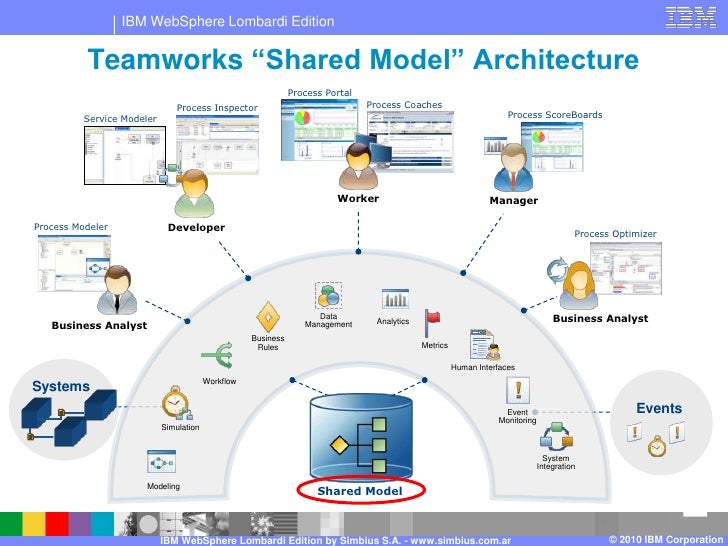Click the Events stopwatch icon
This screenshot has height=546, width=728.
click(x=656, y=446)
